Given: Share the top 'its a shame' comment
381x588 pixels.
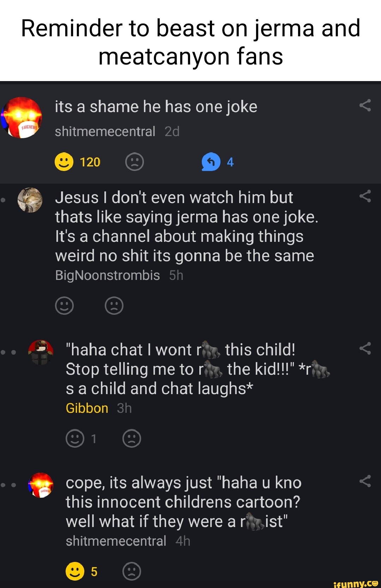Looking at the screenshot, I should pos(365,105).
